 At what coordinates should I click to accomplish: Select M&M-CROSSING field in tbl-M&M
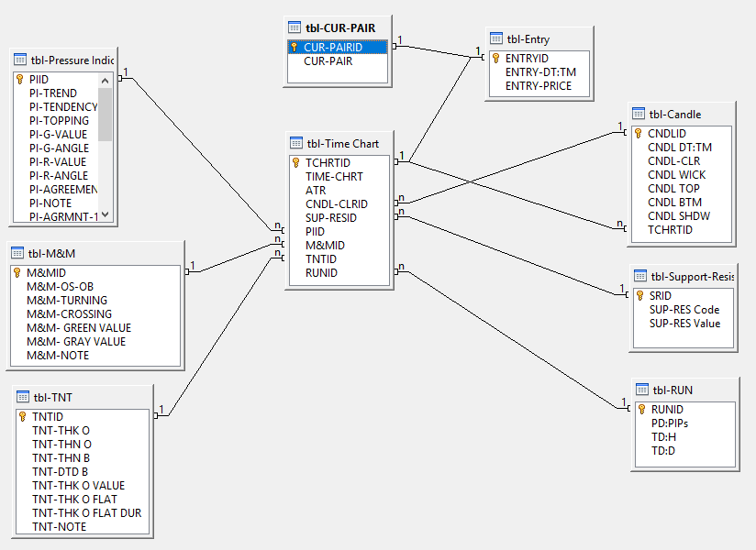tap(67, 314)
